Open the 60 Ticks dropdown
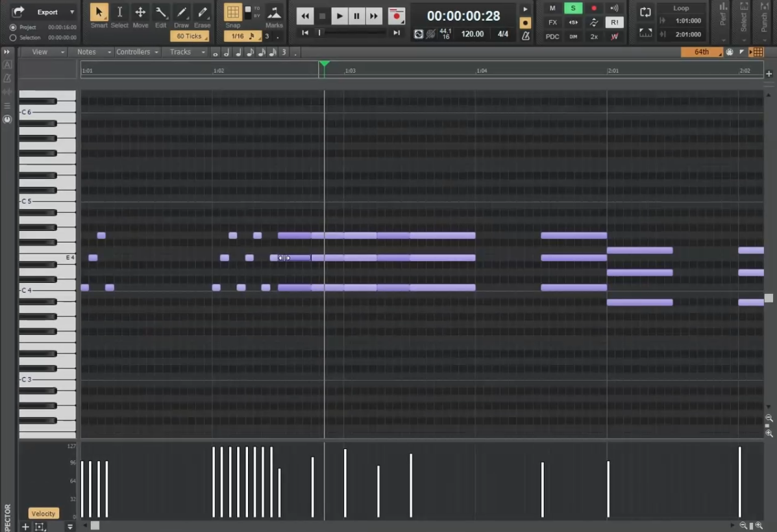777x532 pixels. click(x=190, y=36)
